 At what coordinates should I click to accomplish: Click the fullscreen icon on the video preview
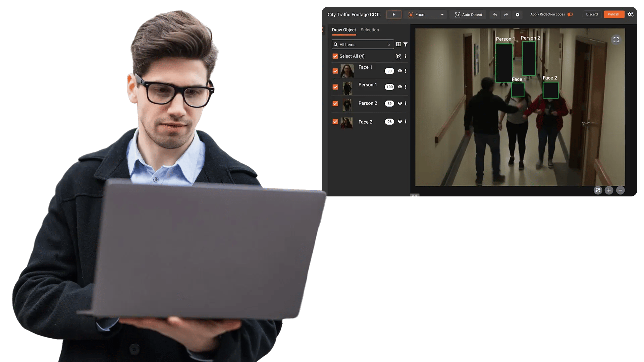coord(616,40)
